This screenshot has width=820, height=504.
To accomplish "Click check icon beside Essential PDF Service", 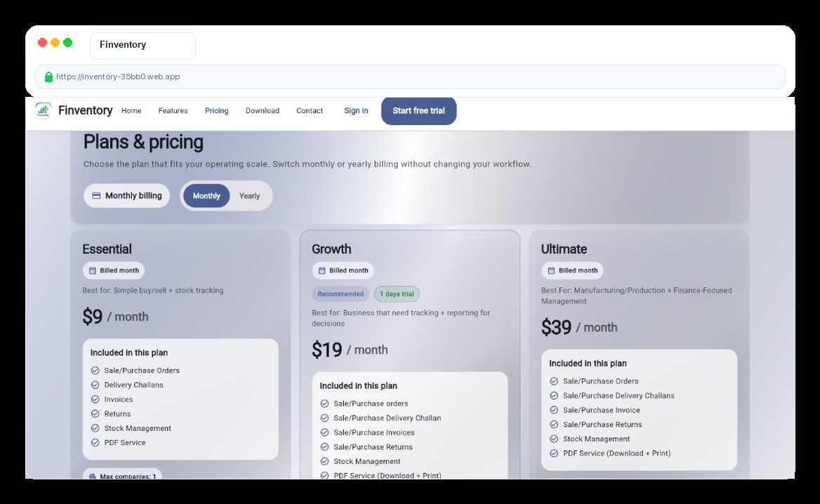I will coord(95,442).
